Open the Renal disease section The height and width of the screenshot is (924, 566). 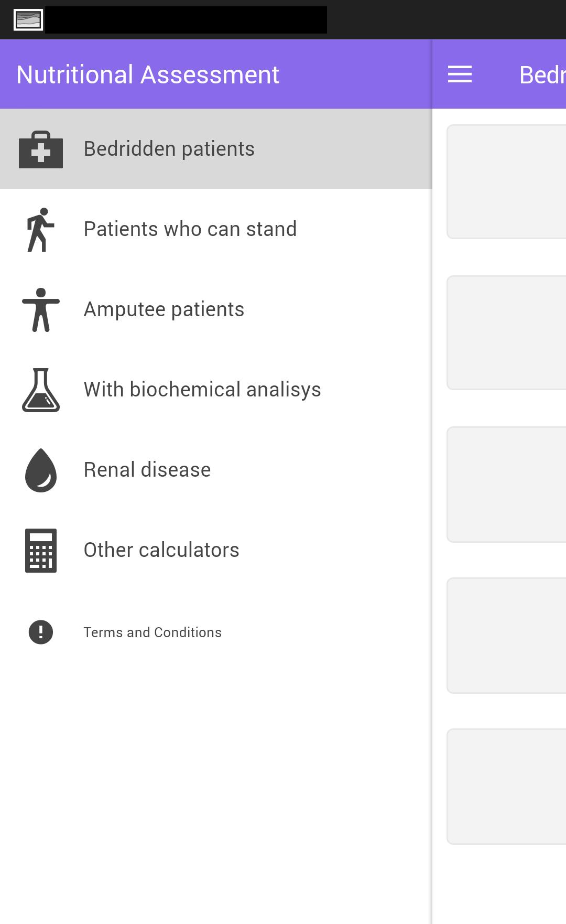coord(147,470)
